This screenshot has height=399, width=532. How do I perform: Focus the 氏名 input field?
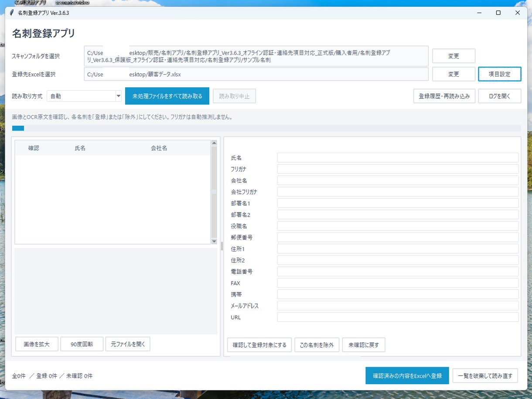tap(398, 158)
